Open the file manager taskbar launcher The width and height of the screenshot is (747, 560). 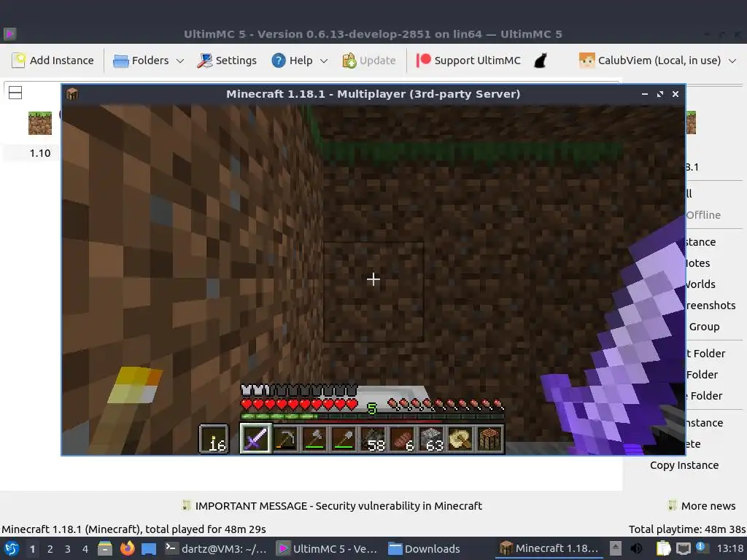click(105, 548)
